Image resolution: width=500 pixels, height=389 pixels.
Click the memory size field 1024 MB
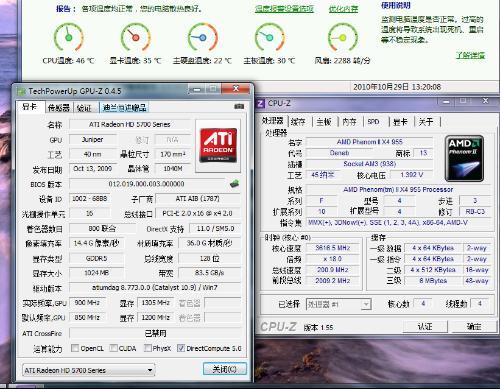(x=96, y=273)
